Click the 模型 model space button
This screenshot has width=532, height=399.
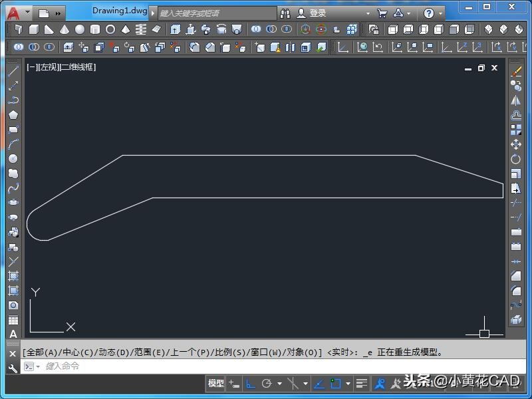(215, 384)
